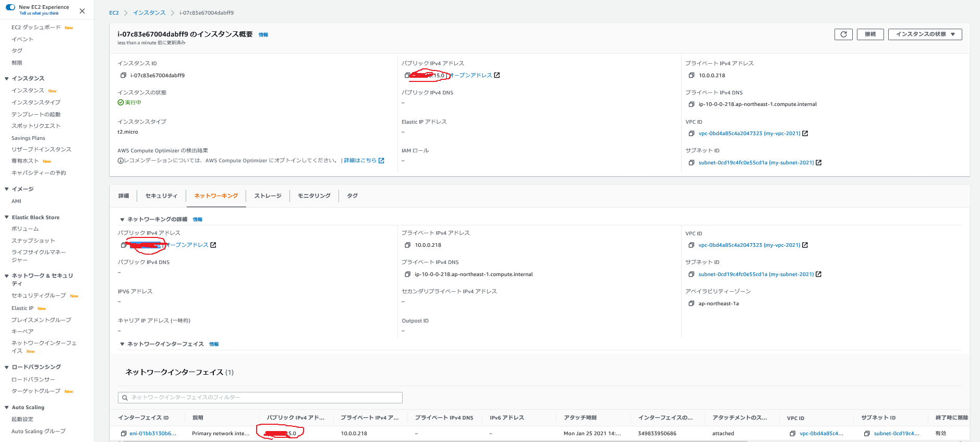980x442 pixels.
Task: Collapse イメージ sidebar group
Action: (x=6, y=189)
